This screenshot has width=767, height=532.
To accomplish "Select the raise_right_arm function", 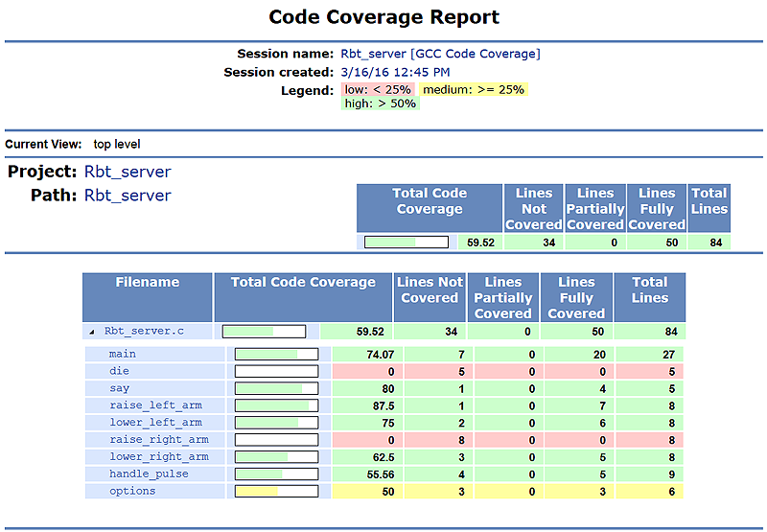I will coord(158,440).
